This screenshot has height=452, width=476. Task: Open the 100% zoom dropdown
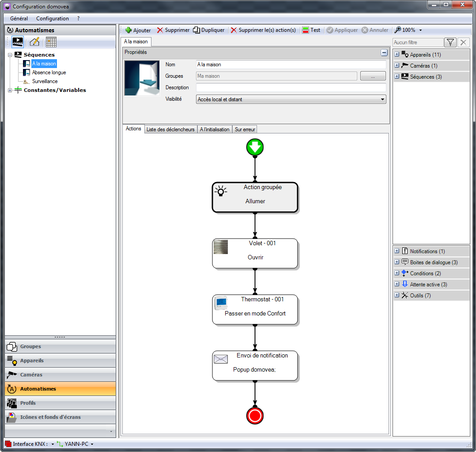420,30
